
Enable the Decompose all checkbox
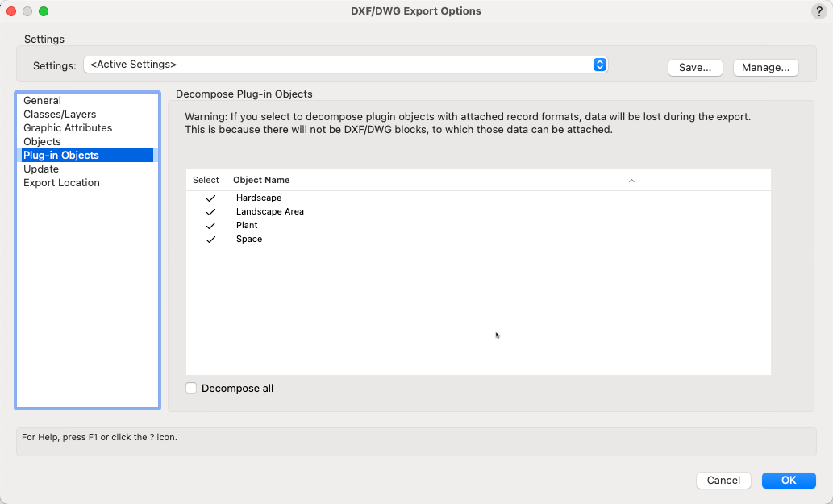[191, 388]
